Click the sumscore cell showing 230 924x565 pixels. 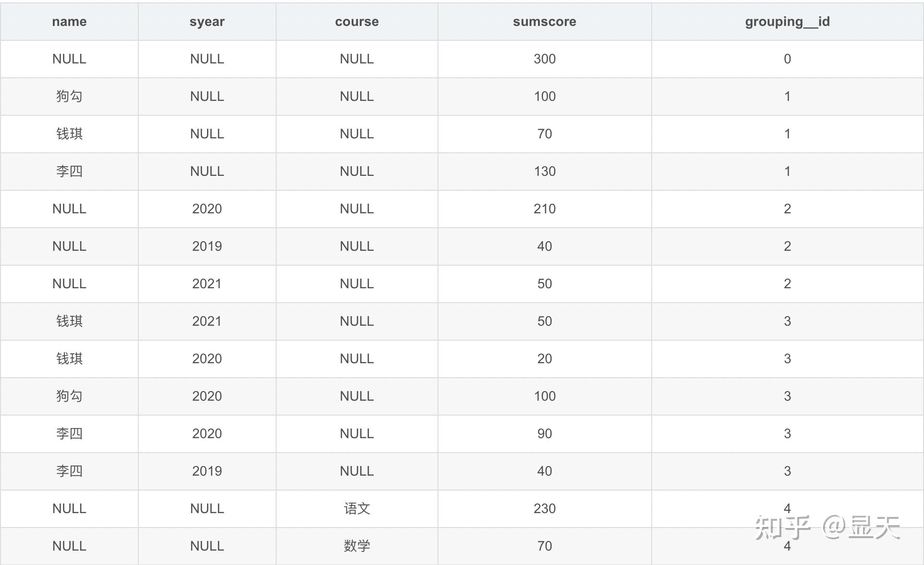544,509
